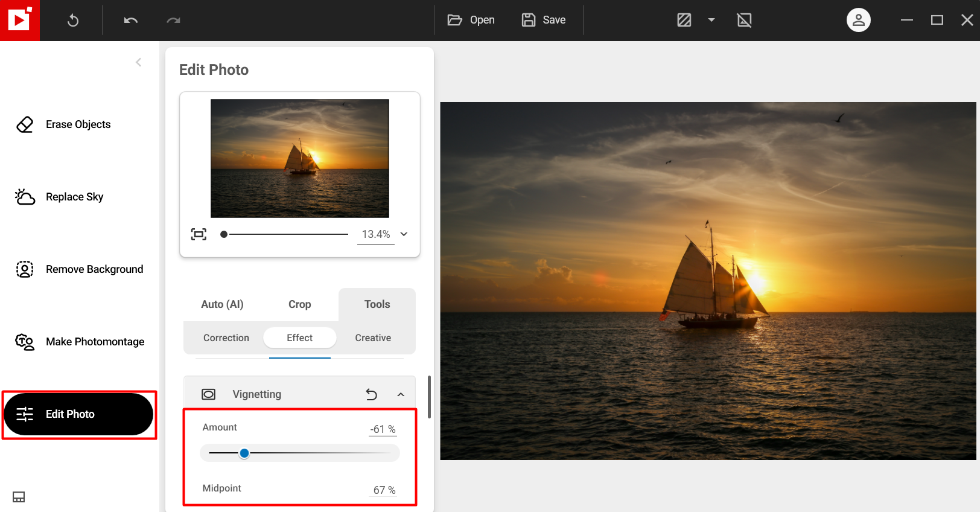The image size is (980, 512).
Task: Click the red app logo icon
Action: [20, 20]
